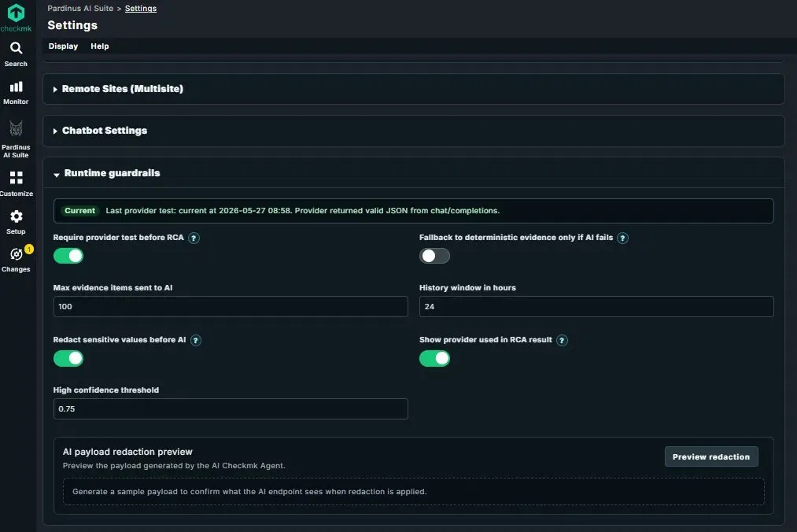Turn off Redact sensitive values before AI
The height and width of the screenshot is (532, 797).
(68, 359)
